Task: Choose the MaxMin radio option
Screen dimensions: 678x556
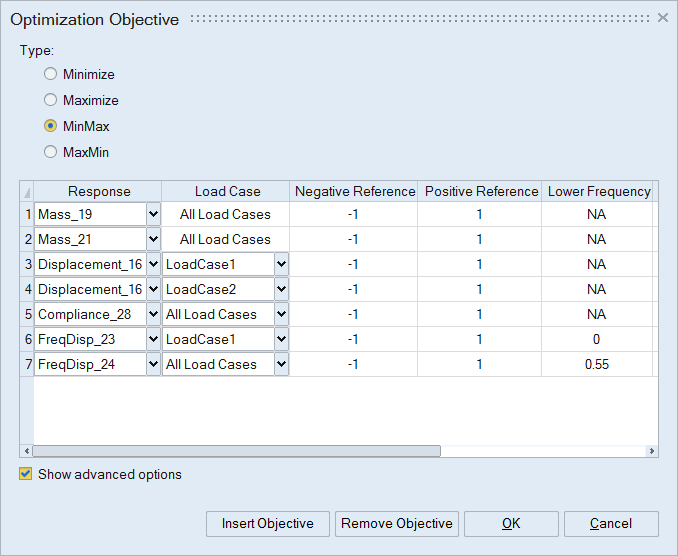Action: pos(51,153)
